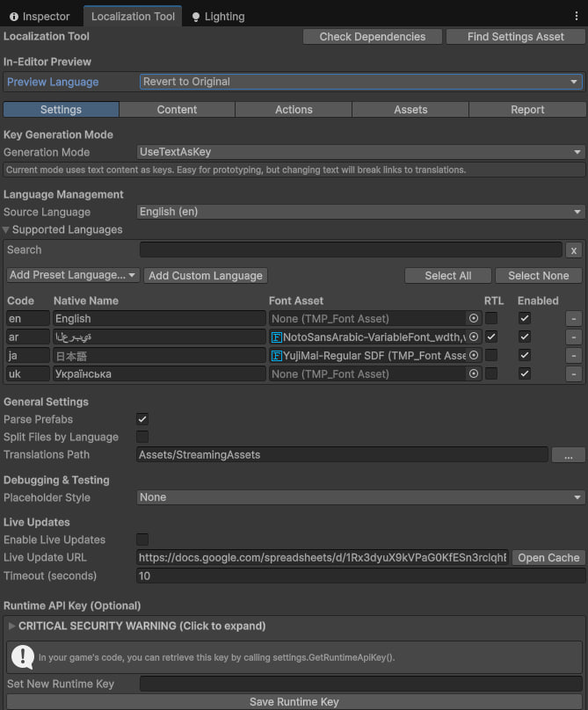Enable Split Files by Language
The height and width of the screenshot is (710, 588).
(x=140, y=437)
